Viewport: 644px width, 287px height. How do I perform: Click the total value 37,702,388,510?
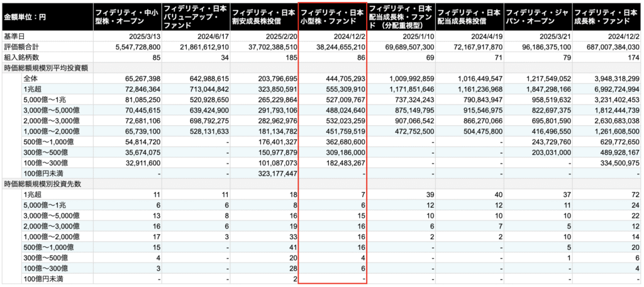coord(274,47)
